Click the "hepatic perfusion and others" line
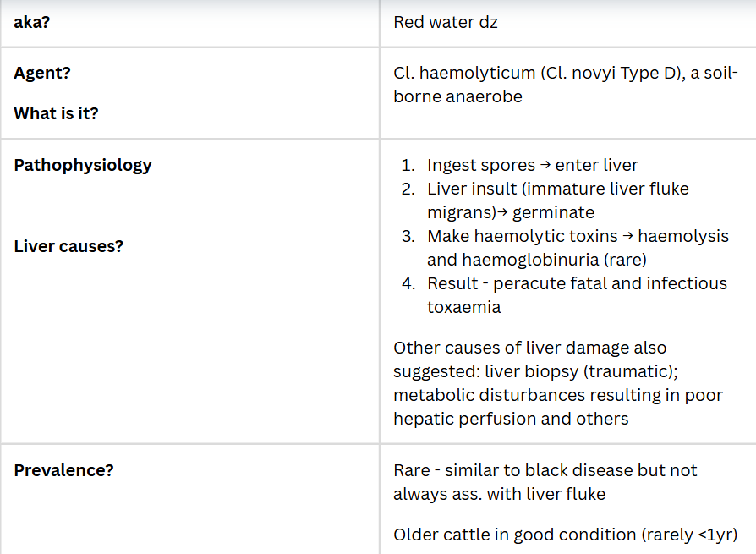This screenshot has height=554, width=756. click(x=511, y=419)
